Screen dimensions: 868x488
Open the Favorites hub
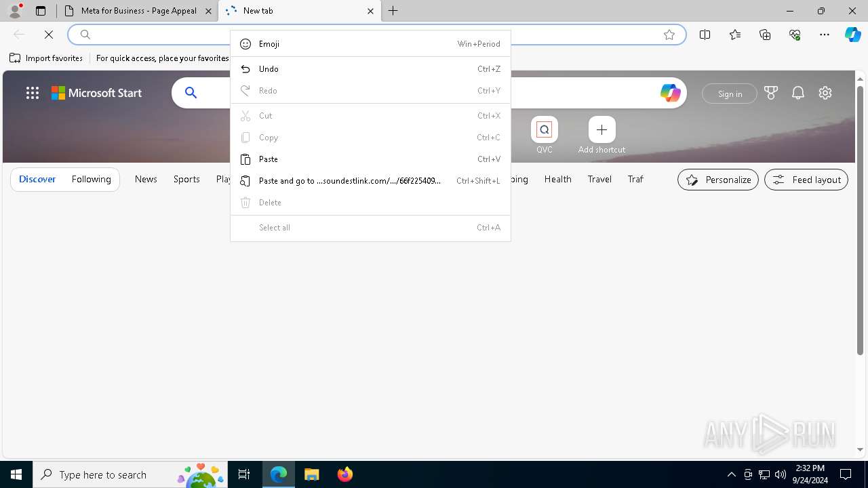pos(735,35)
